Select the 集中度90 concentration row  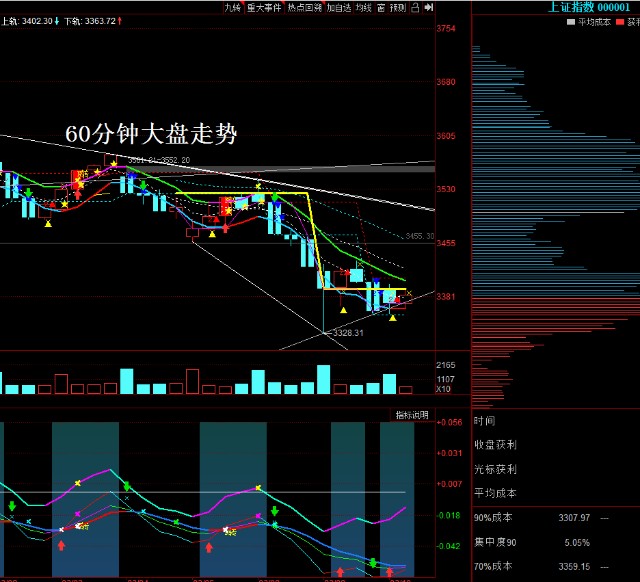[555, 542]
